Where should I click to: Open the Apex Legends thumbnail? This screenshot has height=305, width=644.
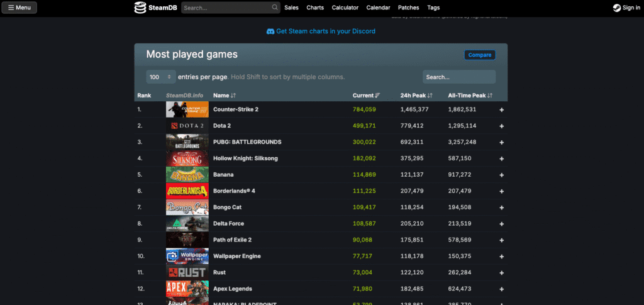187,289
